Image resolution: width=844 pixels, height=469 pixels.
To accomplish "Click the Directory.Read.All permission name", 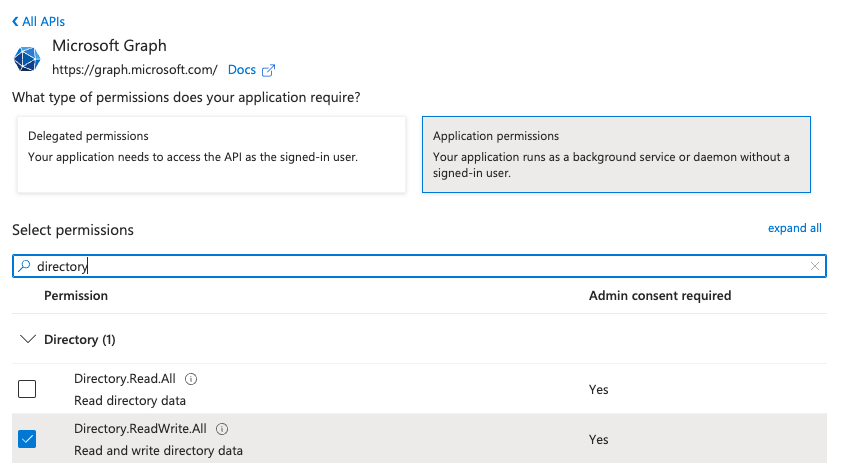I will pos(125,379).
